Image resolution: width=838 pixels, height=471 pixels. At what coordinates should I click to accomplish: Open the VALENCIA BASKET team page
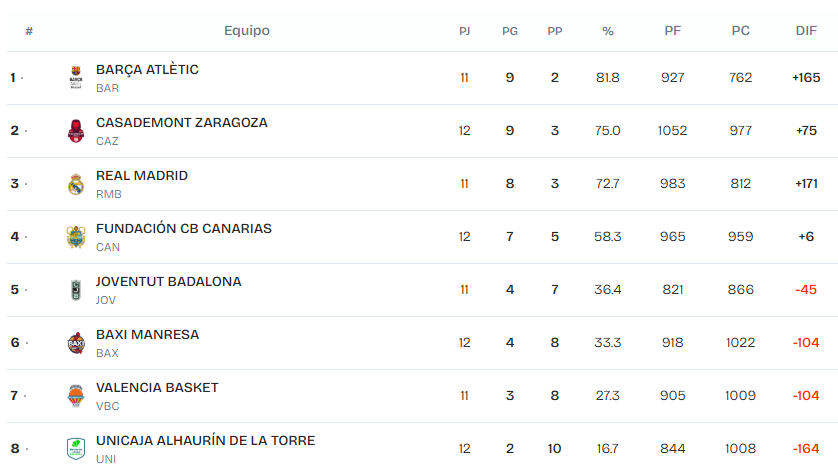157,388
